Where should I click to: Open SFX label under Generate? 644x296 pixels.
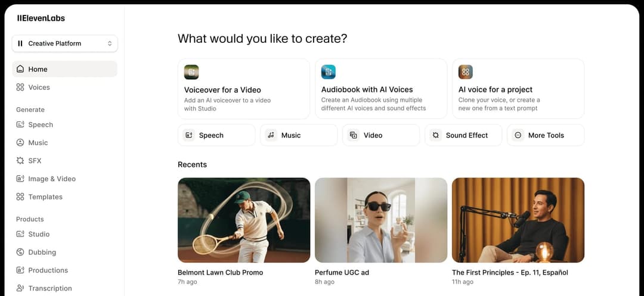(x=35, y=161)
